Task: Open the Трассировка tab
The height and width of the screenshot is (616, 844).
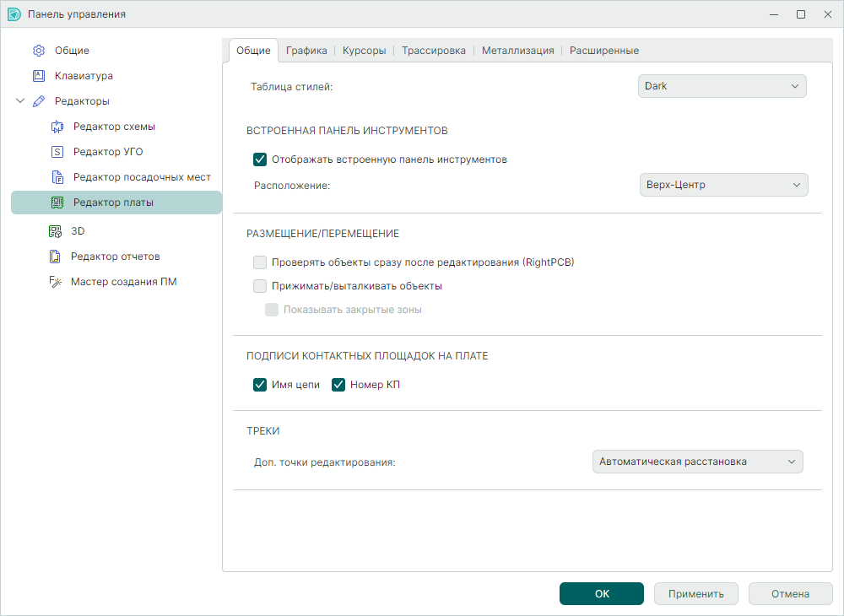Action: (x=434, y=51)
